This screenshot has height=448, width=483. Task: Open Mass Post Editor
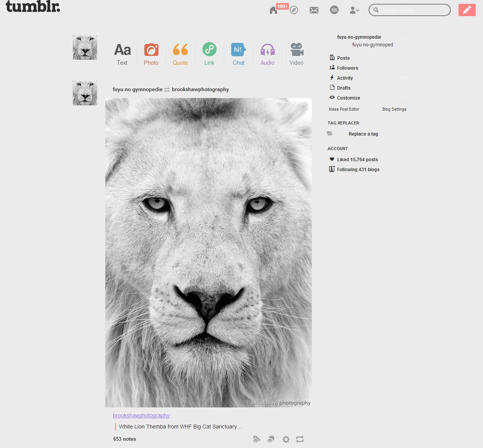[344, 109]
